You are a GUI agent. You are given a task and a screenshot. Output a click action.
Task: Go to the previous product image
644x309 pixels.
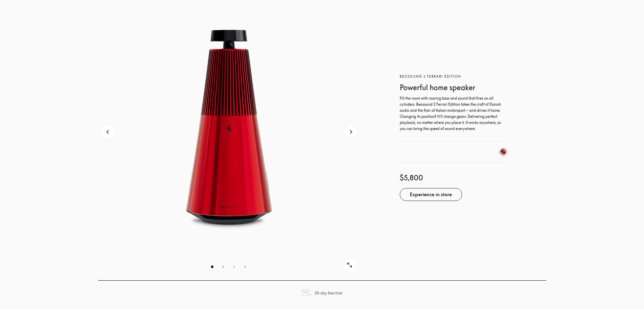(x=108, y=132)
